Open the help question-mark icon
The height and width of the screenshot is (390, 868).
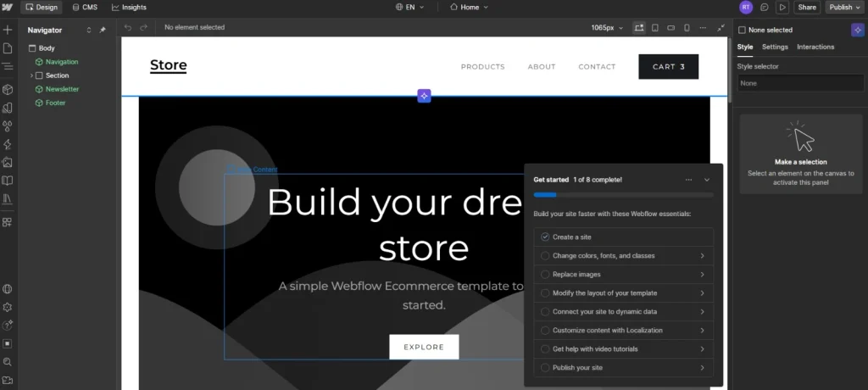point(8,326)
